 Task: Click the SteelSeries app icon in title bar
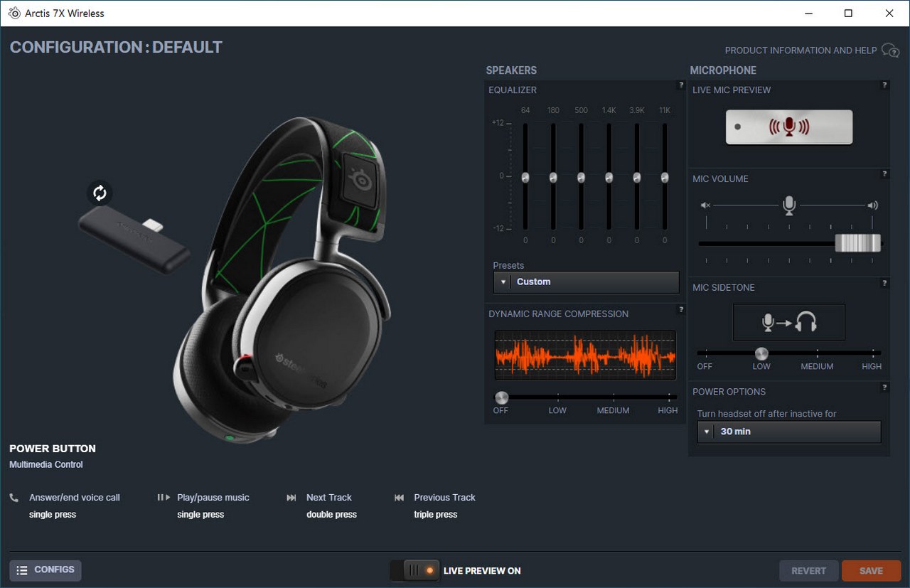(14, 14)
